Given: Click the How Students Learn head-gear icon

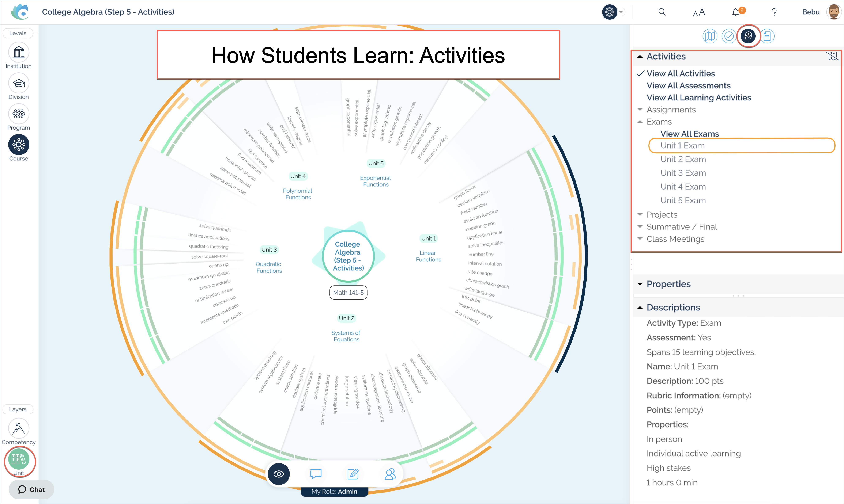Looking at the screenshot, I should (x=748, y=36).
